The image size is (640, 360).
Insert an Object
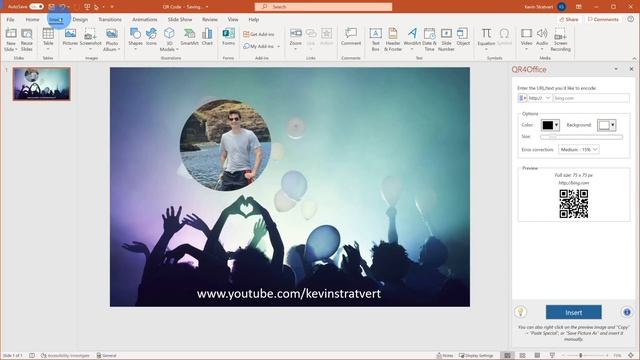pos(463,37)
